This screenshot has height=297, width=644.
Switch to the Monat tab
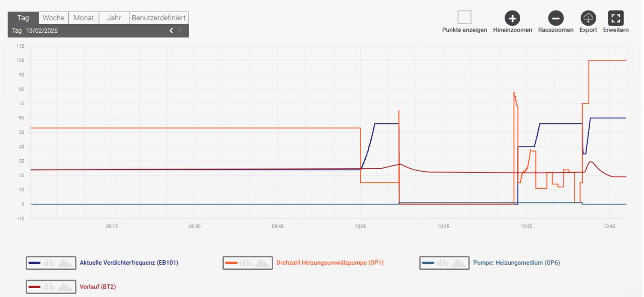point(84,18)
